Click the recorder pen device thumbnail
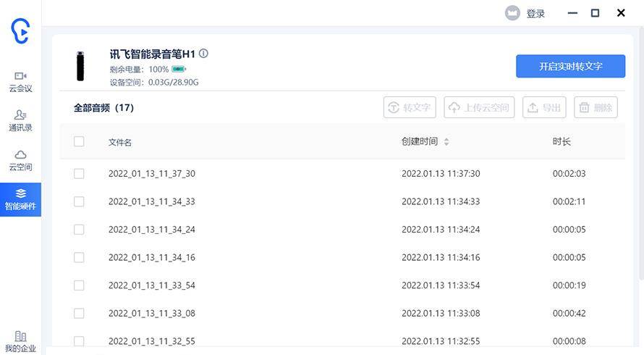 pos(80,66)
